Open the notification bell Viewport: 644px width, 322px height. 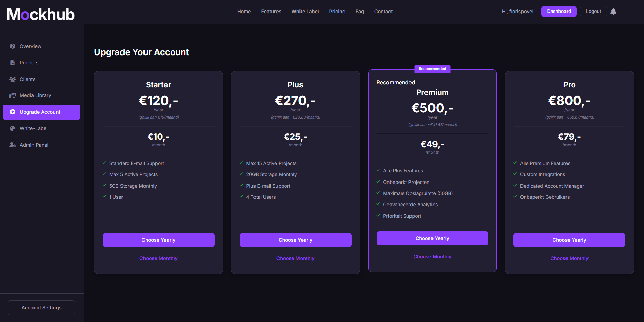[x=613, y=11]
